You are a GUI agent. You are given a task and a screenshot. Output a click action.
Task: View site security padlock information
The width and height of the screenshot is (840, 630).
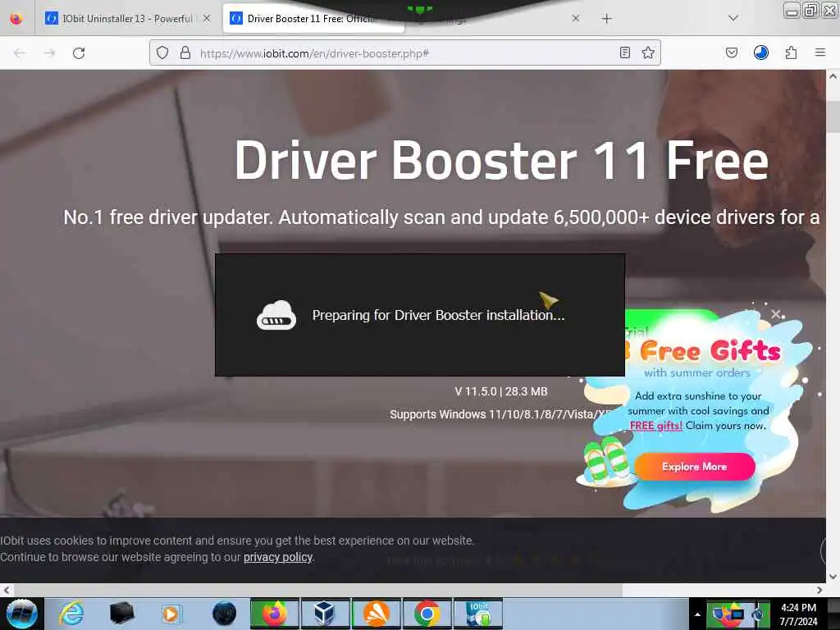(185, 52)
